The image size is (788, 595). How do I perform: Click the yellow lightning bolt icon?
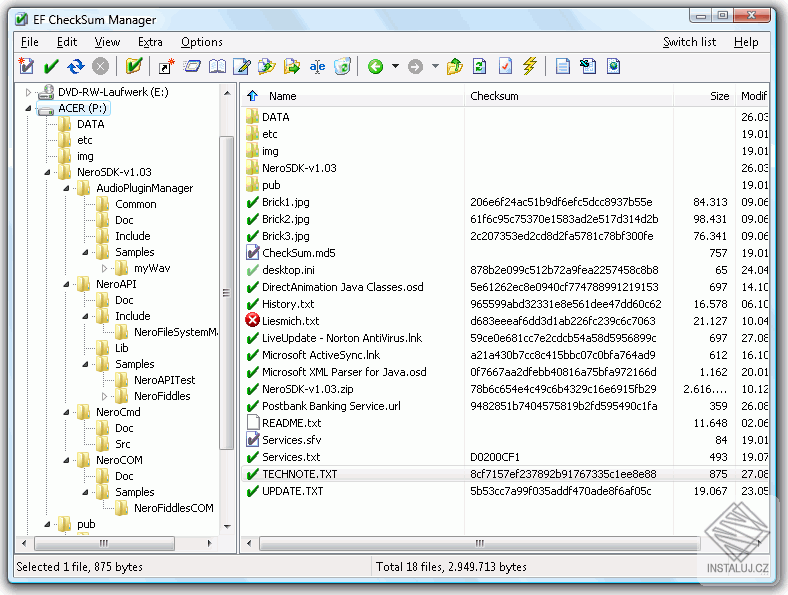[x=530, y=66]
